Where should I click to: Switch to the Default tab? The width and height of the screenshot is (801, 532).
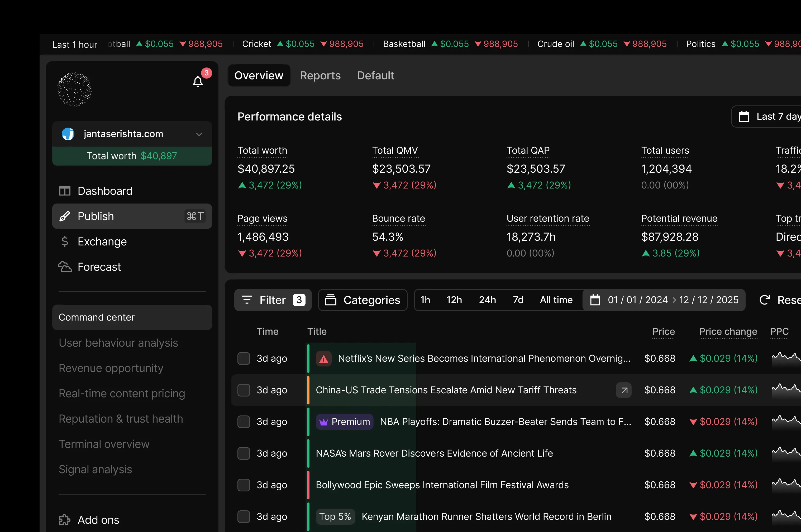click(375, 75)
